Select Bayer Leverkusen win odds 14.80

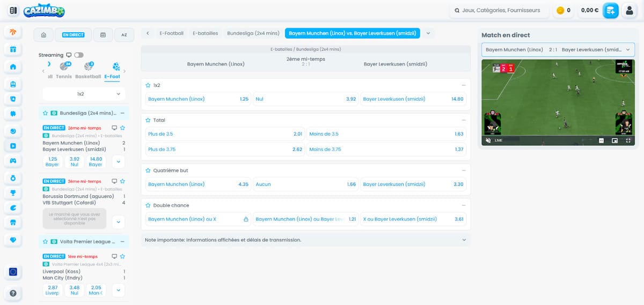pyautogui.click(x=413, y=99)
